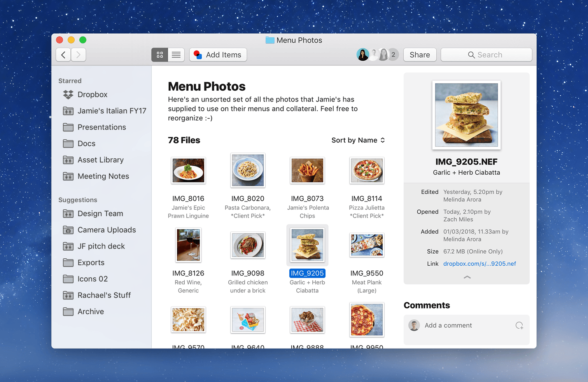This screenshot has height=382, width=588.
Task: Show the 2 additional members badge
Action: pos(394,55)
